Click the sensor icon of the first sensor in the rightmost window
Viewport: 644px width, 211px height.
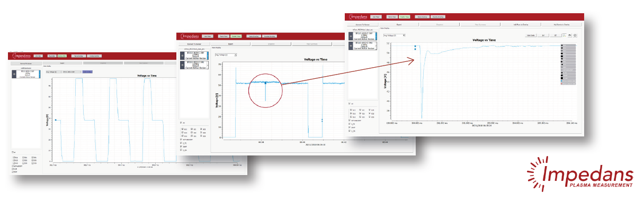click(x=351, y=36)
